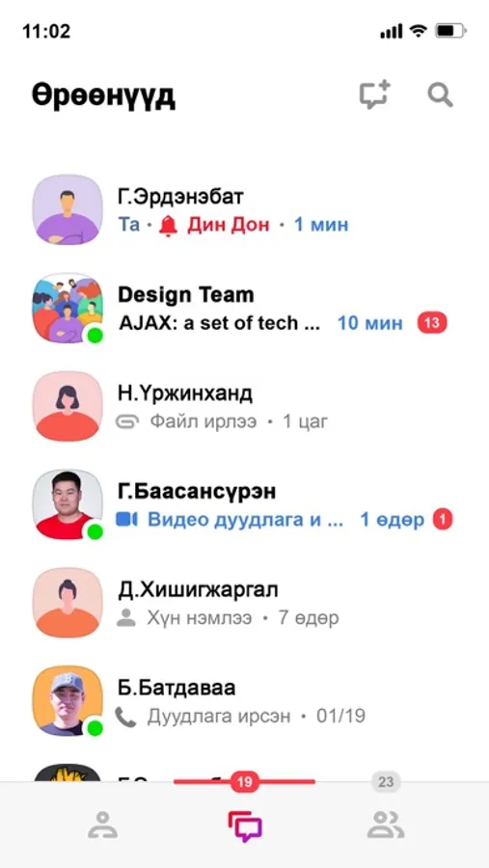The height and width of the screenshot is (868, 489).
Task: Tap the file attachment paperclip icon
Action: (x=126, y=421)
